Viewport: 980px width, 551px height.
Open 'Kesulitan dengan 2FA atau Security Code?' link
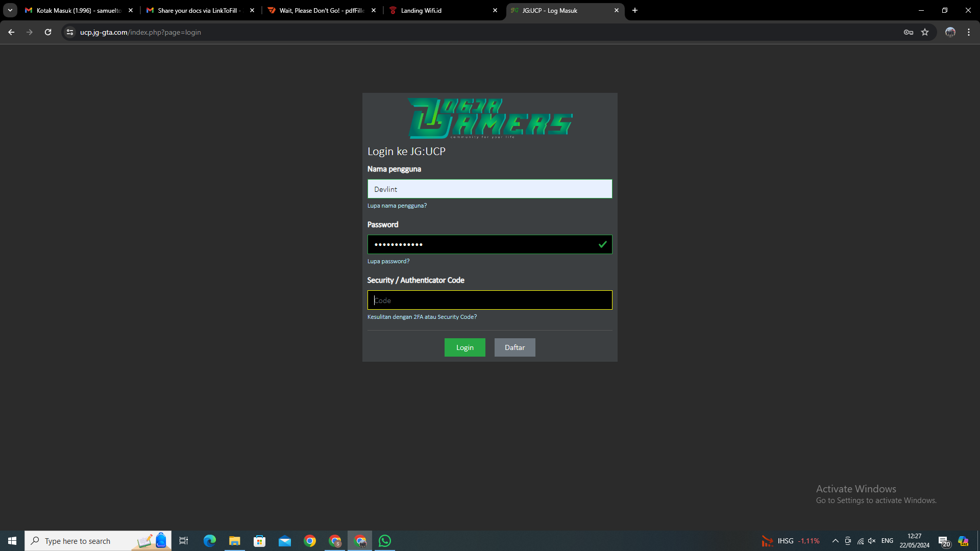pos(422,317)
